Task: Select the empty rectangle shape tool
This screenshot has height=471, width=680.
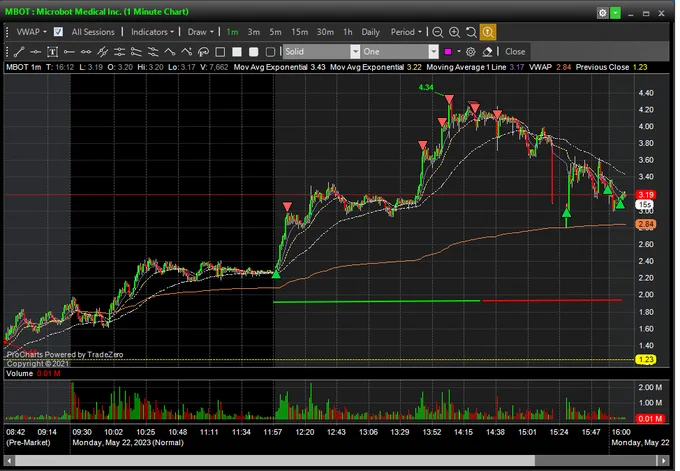Action: tap(220, 52)
